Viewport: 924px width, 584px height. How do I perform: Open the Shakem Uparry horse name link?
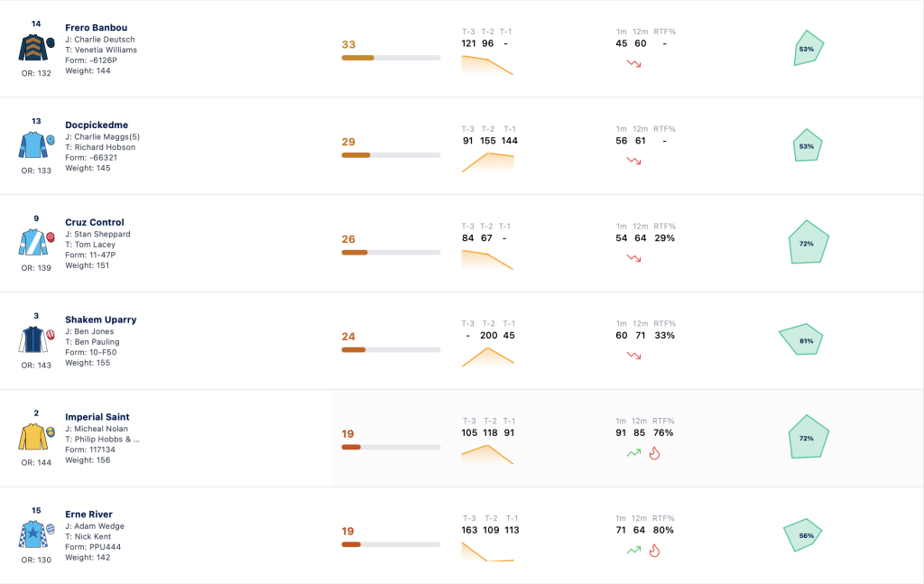click(101, 320)
